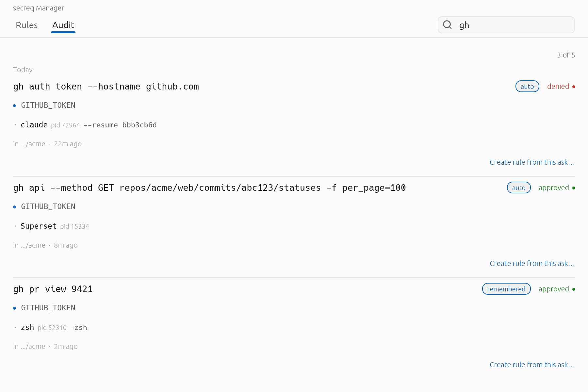Click the zsh process name
The width and height of the screenshot is (588, 392).
click(27, 327)
